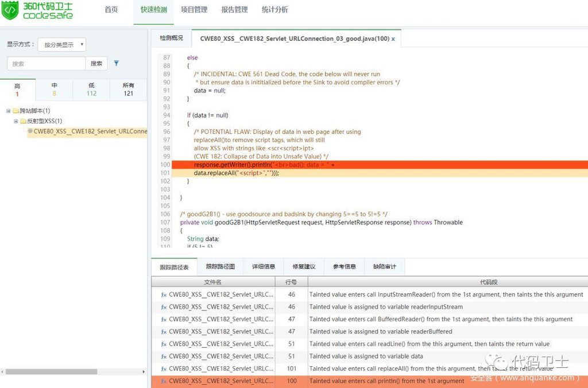Open the 按分类显示 display mode dropdown
Screen dimensions: 588x388
coord(62,45)
